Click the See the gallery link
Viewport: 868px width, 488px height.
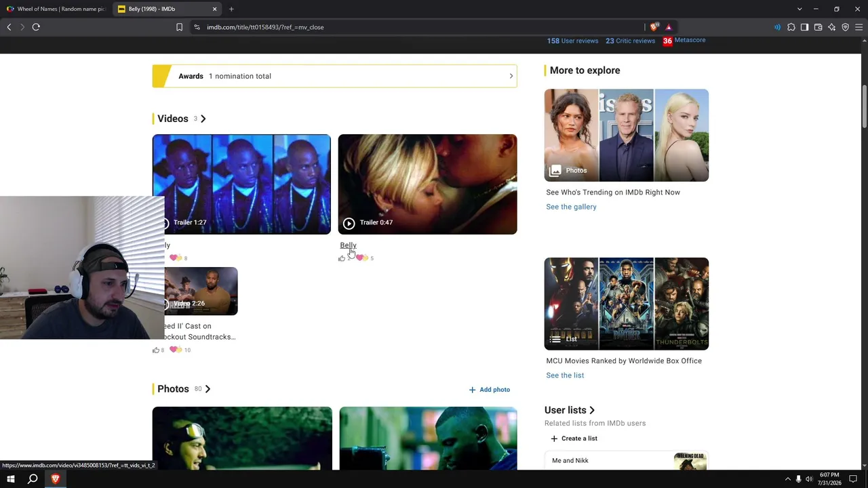571,207
